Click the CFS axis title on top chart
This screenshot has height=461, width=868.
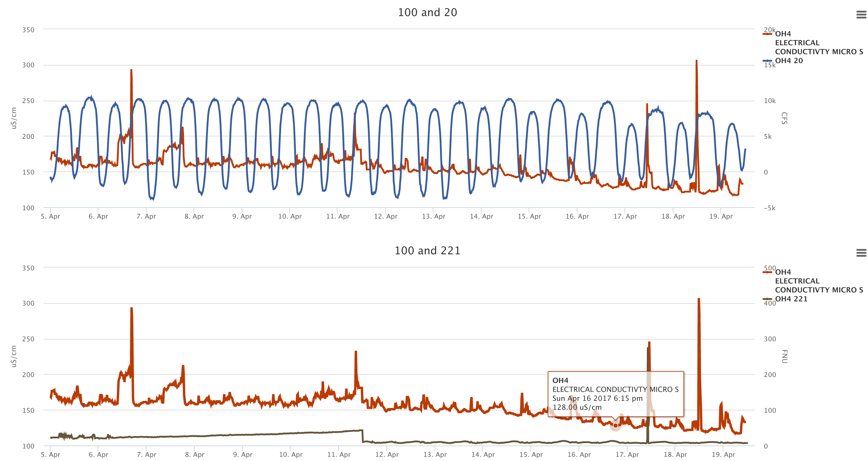pos(784,118)
